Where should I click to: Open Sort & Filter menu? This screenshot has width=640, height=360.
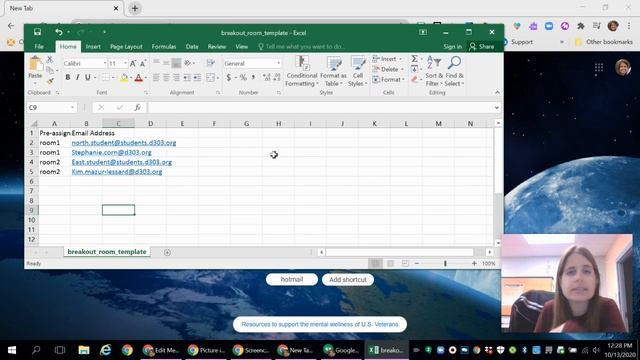click(433, 71)
